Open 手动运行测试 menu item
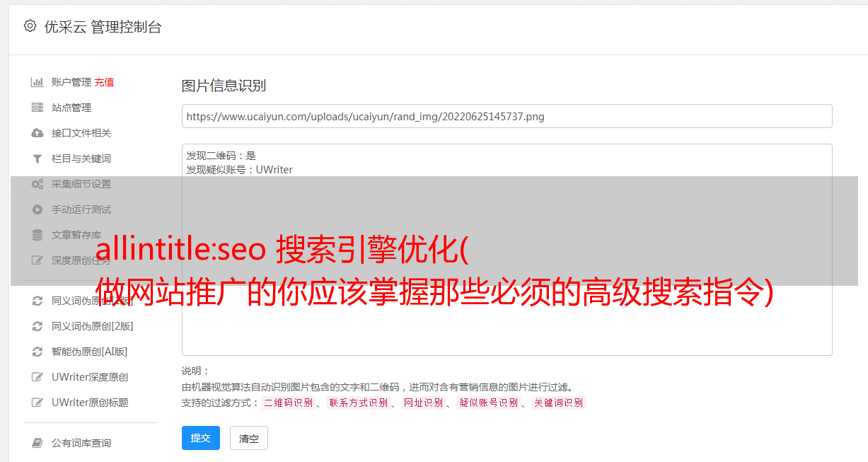 81,209
